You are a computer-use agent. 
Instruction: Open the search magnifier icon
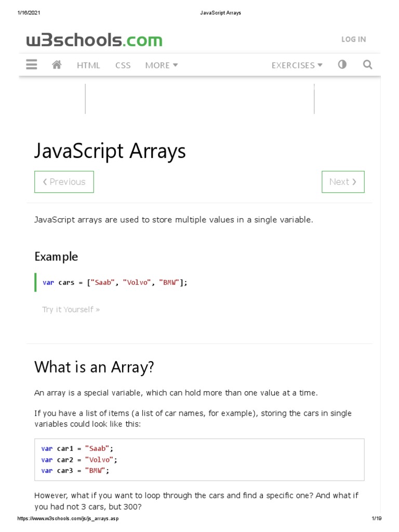tap(367, 64)
